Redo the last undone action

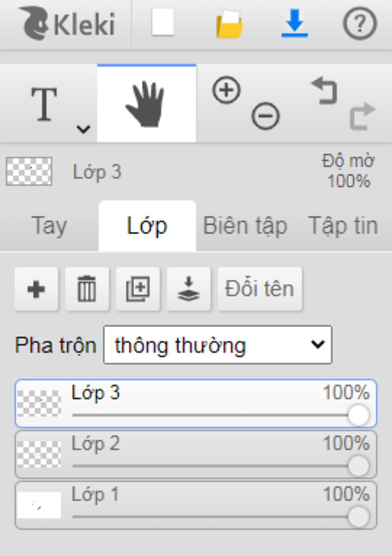tap(363, 116)
